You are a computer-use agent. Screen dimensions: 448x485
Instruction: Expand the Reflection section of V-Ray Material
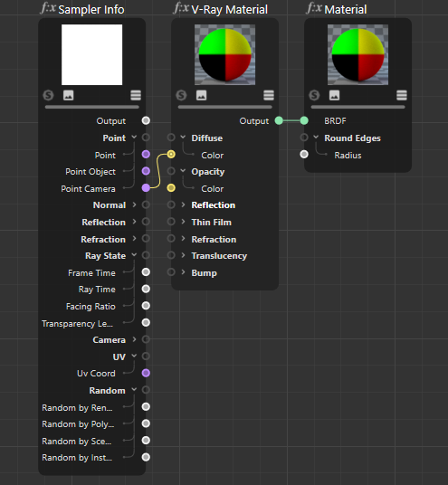tap(183, 204)
